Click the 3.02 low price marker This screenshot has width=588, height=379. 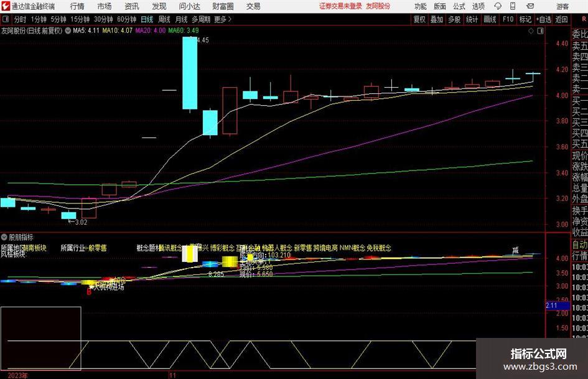78,222
